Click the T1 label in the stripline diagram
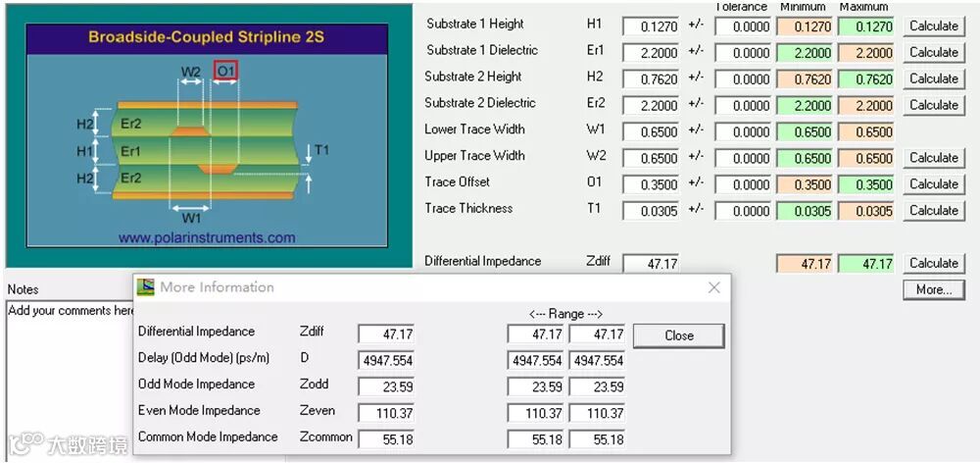The width and height of the screenshot is (980, 463). point(321,150)
